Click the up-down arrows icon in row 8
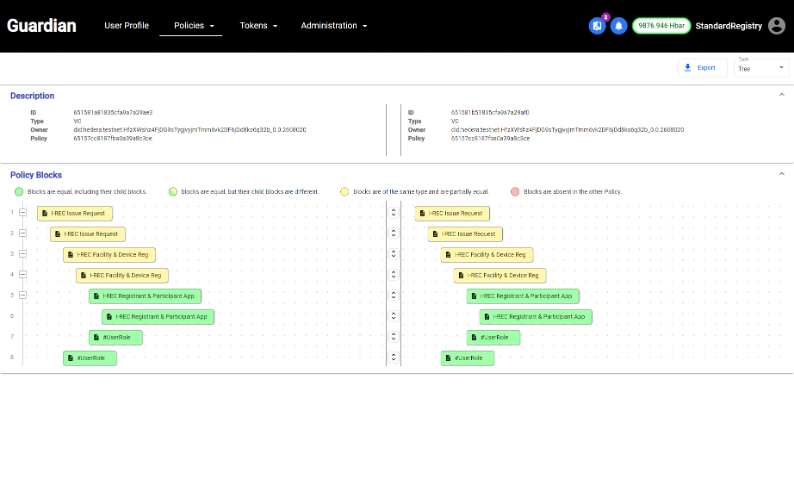The width and height of the screenshot is (794, 504). pos(394,358)
